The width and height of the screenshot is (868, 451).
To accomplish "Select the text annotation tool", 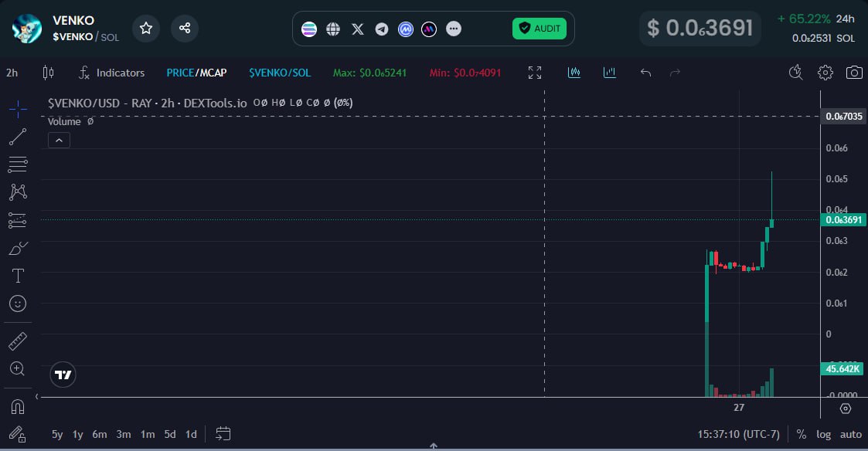I will click(x=17, y=275).
